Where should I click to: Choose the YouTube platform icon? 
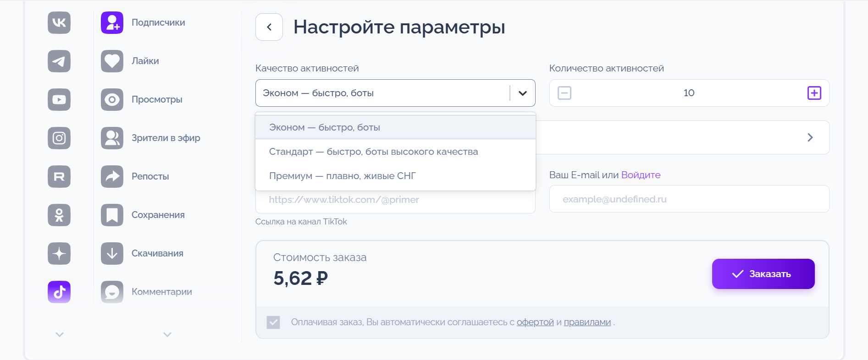point(59,99)
